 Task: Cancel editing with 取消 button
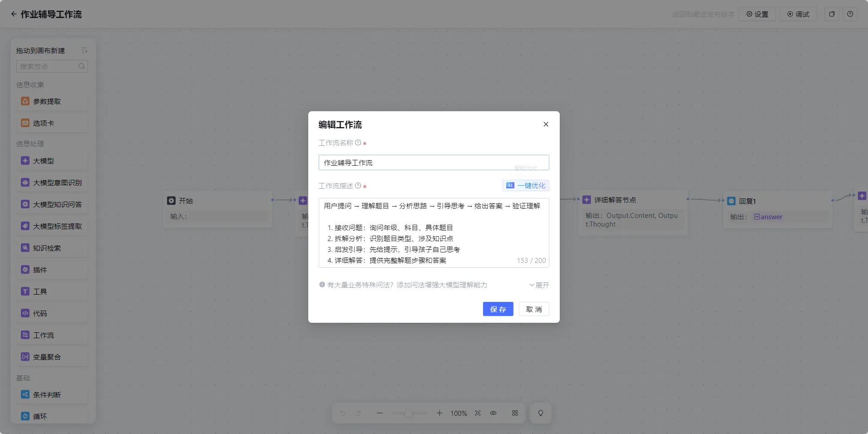click(x=534, y=309)
